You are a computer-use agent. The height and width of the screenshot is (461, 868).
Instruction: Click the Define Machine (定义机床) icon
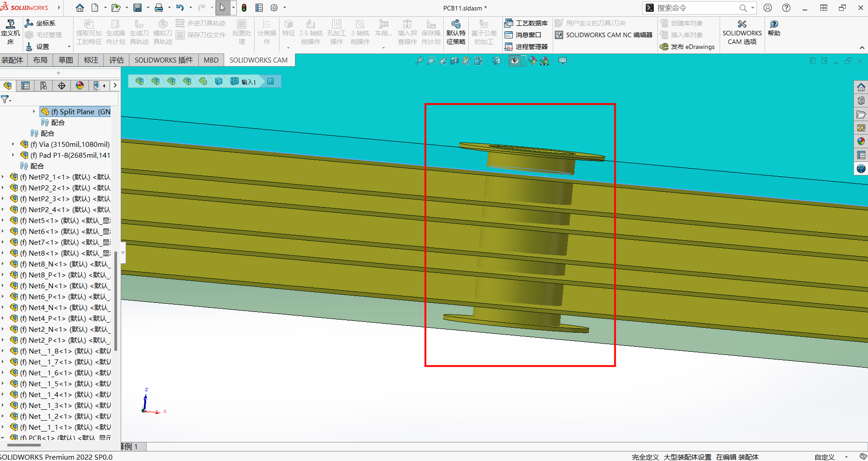pyautogui.click(x=10, y=33)
